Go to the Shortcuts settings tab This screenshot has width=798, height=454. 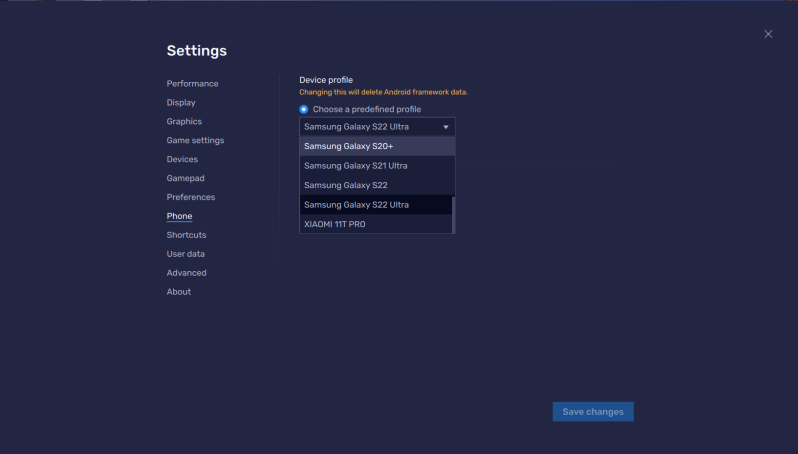(186, 235)
